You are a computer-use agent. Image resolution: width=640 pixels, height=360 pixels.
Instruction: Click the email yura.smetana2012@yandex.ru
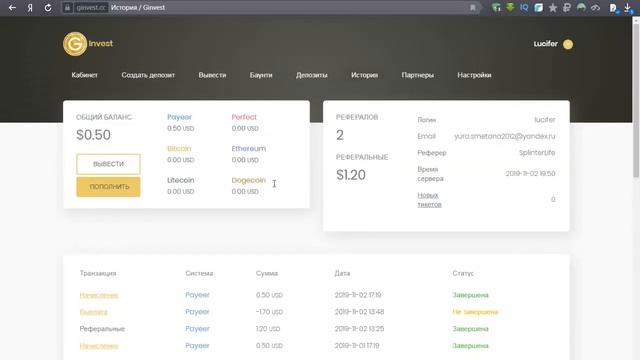(504, 136)
